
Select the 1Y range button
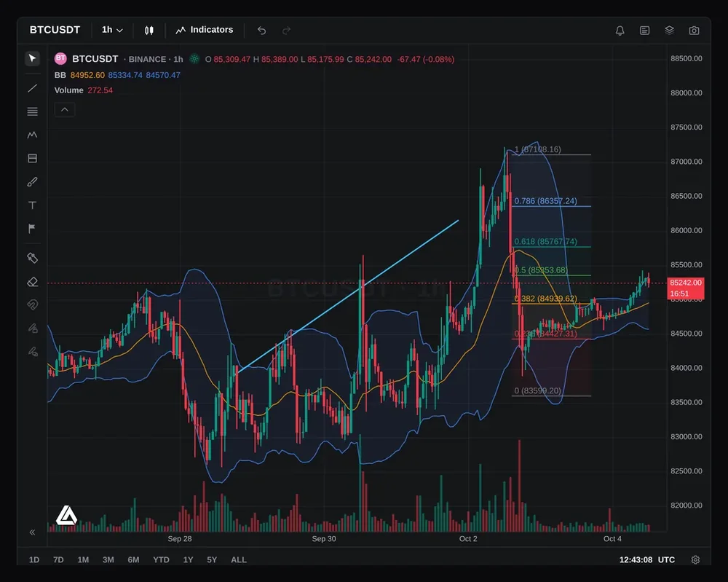pyautogui.click(x=188, y=559)
